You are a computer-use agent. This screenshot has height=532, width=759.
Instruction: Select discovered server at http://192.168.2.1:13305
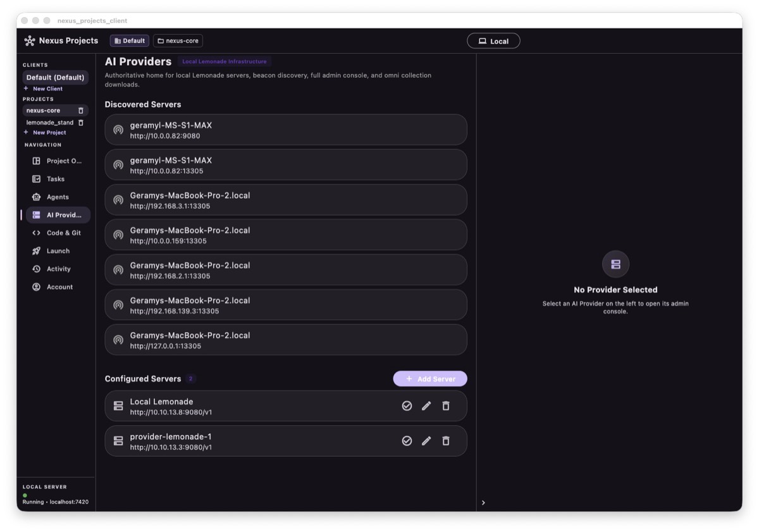286,270
